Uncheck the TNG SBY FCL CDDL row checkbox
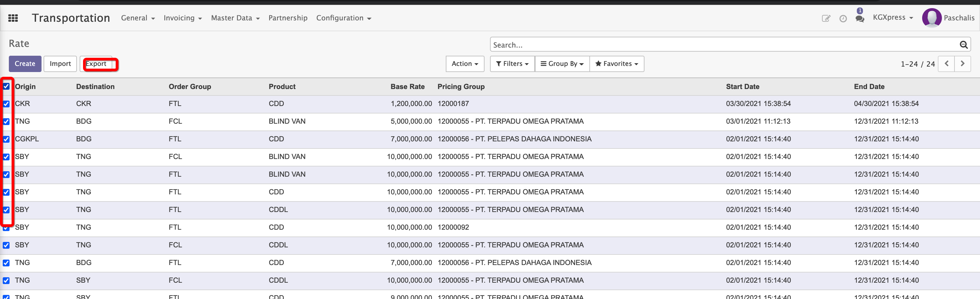 6,280
